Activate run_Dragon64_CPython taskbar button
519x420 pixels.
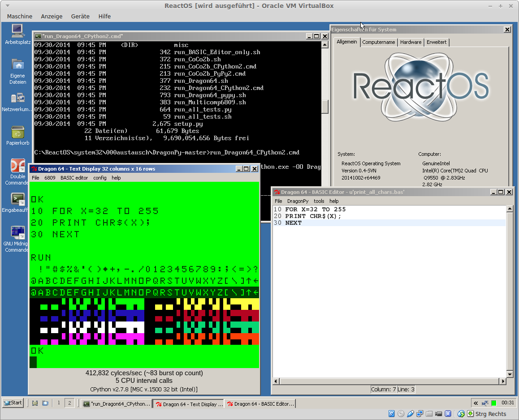117,404
